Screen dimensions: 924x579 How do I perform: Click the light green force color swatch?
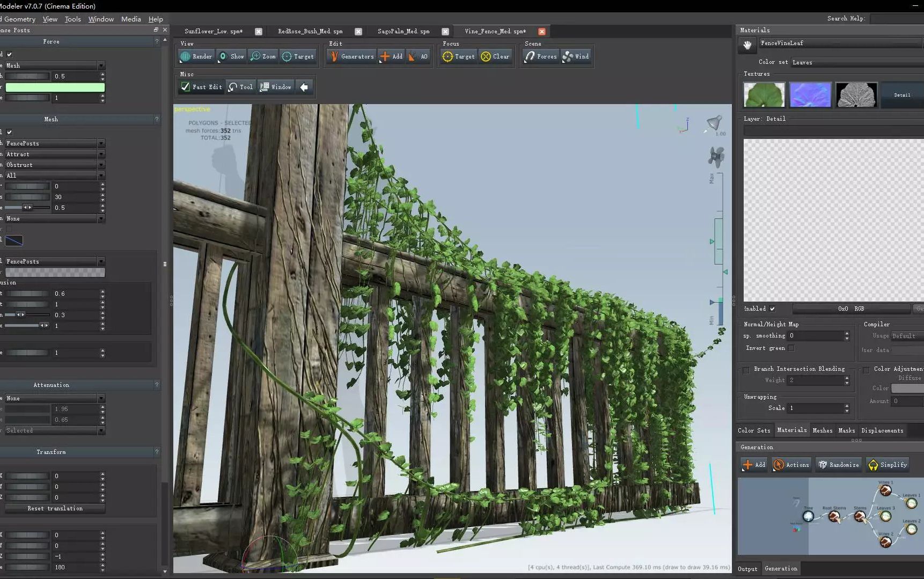(55, 87)
